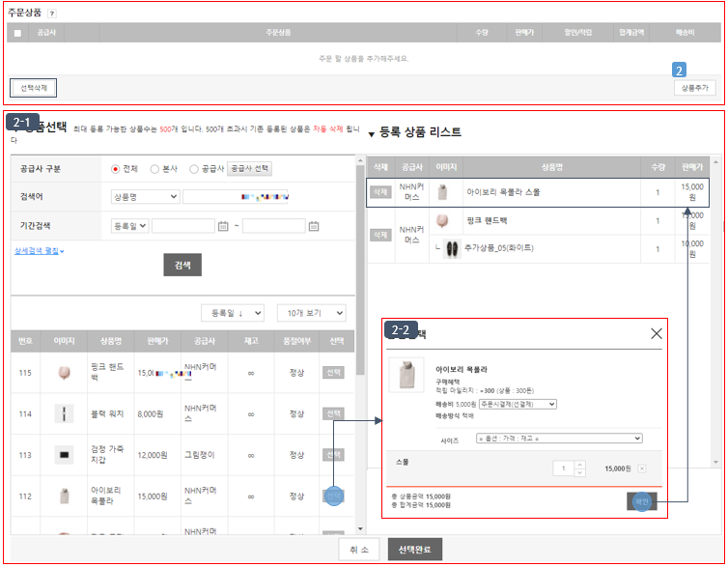Screen dimensions: 728x567
Task: Click 삭제 for 핑크 핸드백 registered row
Action: [380, 235]
